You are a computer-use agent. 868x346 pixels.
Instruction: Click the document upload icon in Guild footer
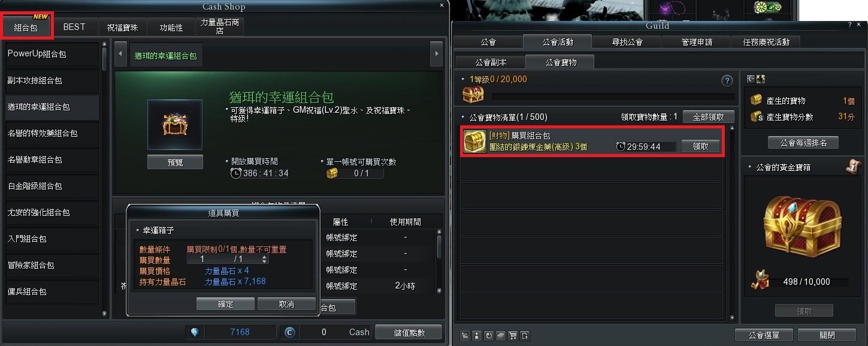click(x=525, y=336)
